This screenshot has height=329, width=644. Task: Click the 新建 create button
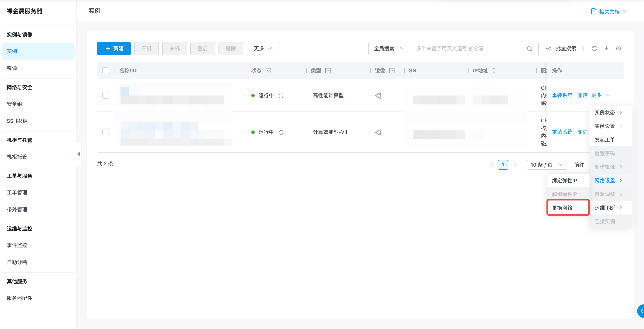pyautogui.click(x=114, y=49)
